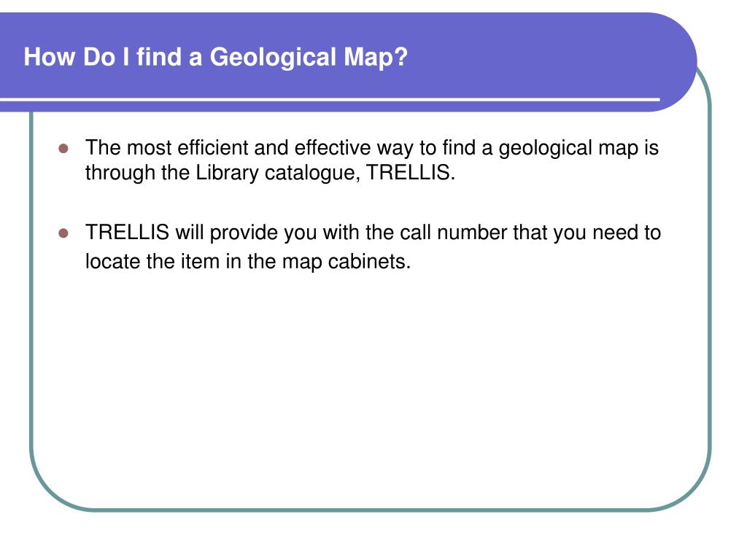747x560 pixels.
Task: Click the word 'locate' in second bullet
Action: point(112,262)
